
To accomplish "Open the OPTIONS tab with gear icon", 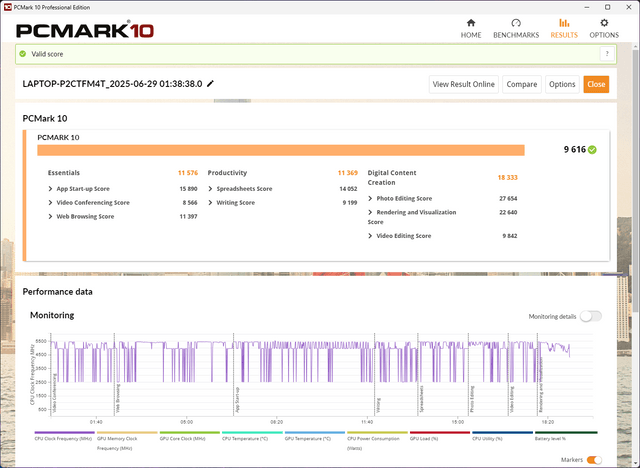I will tap(604, 29).
